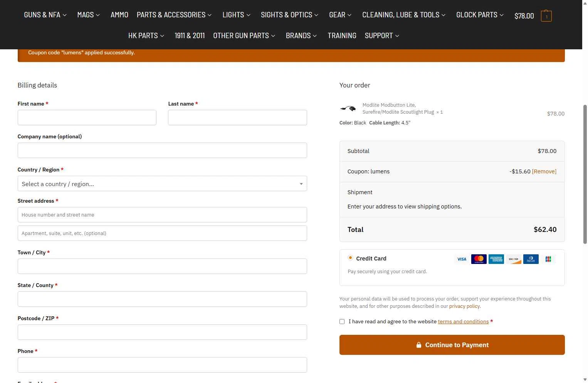
Task: Click the coupon applied successfully message
Action: pos(81,52)
